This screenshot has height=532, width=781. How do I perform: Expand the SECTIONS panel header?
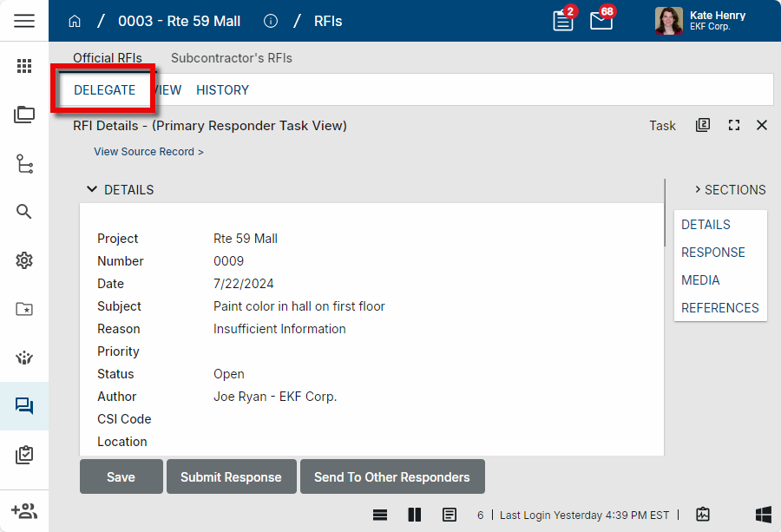click(x=729, y=190)
